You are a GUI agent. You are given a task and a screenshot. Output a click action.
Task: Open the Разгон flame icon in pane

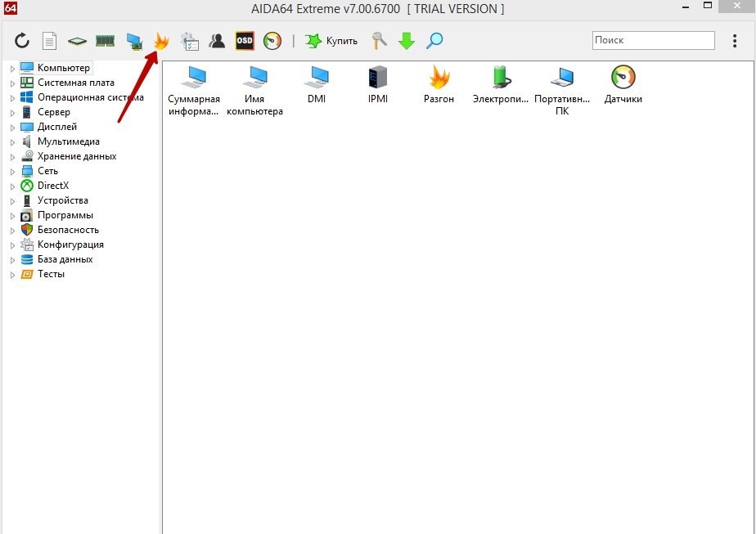439,85
